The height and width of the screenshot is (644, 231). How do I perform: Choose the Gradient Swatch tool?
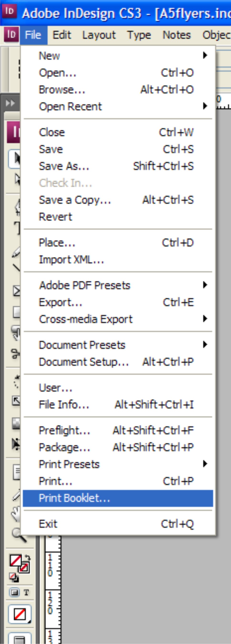click(x=16, y=423)
